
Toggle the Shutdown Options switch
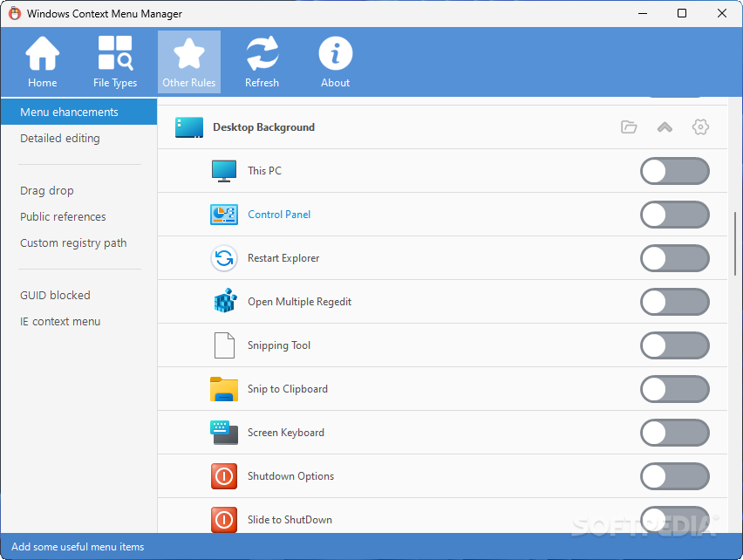675,476
